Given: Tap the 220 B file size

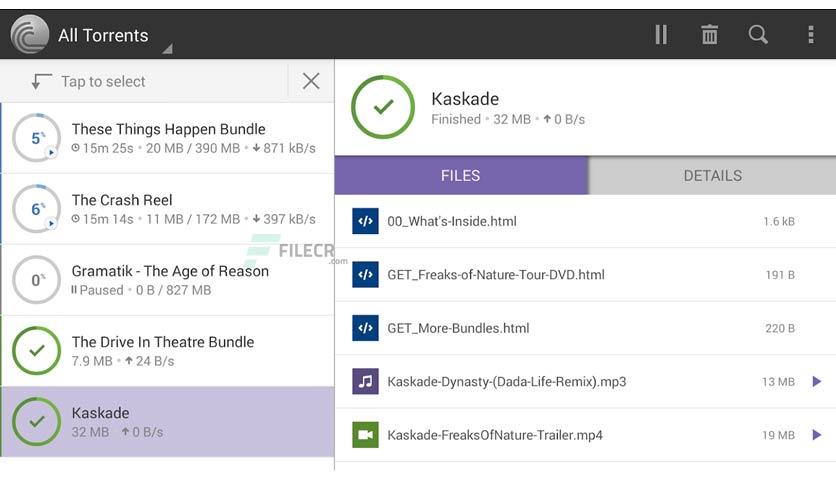Looking at the screenshot, I should tap(780, 328).
